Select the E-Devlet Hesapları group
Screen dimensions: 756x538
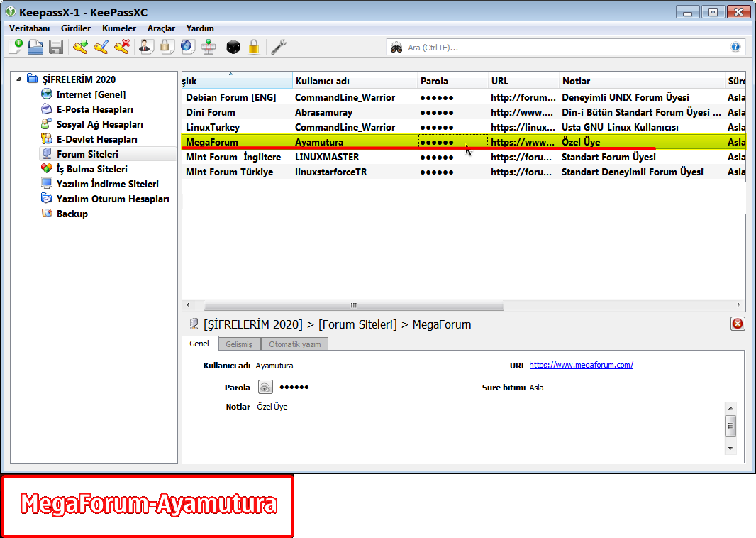pos(96,139)
